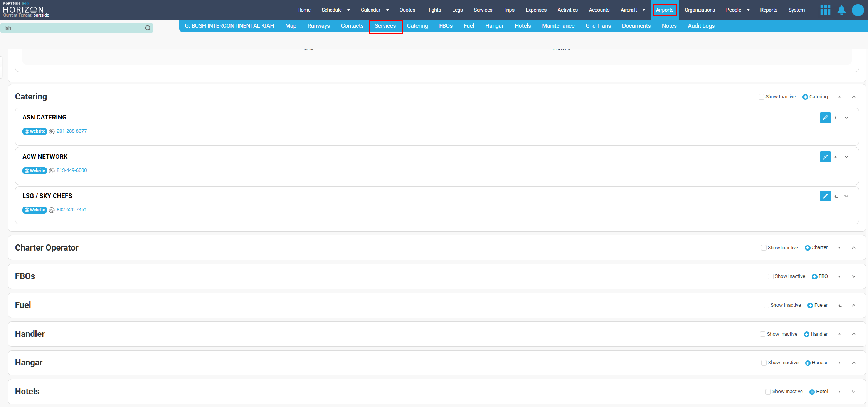Edit the LSG / Sky Chefs entry
This screenshot has height=407, width=868.
pyautogui.click(x=825, y=196)
